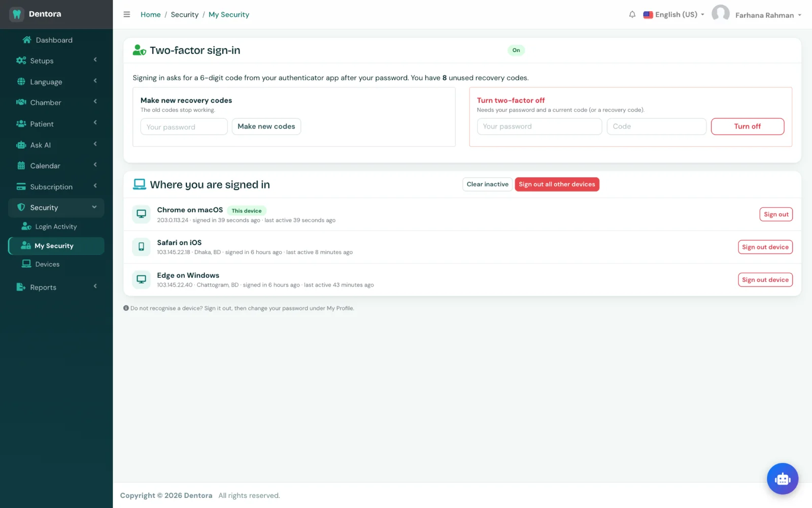Click the Make new codes button
Screen dimensions: 812x508
click(266, 126)
